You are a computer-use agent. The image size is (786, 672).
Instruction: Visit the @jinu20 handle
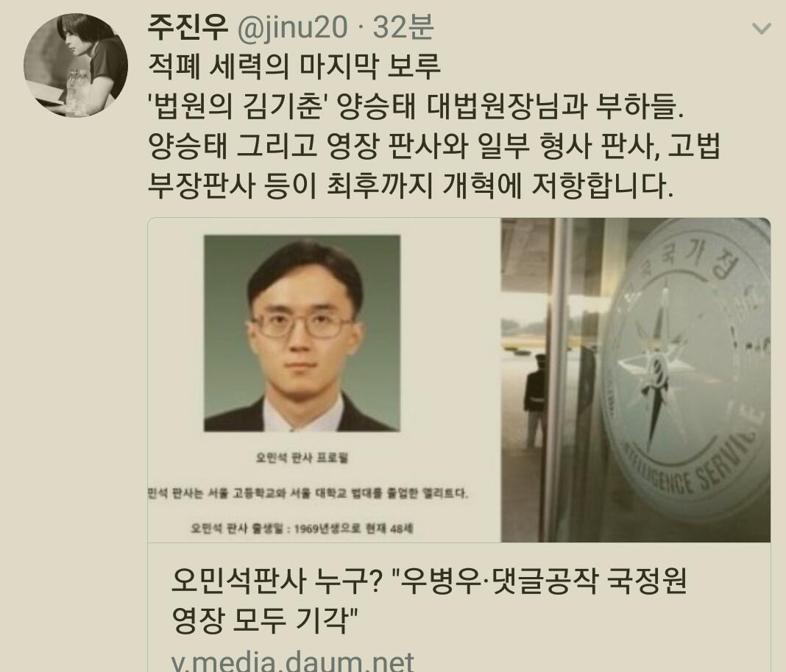click(291, 27)
